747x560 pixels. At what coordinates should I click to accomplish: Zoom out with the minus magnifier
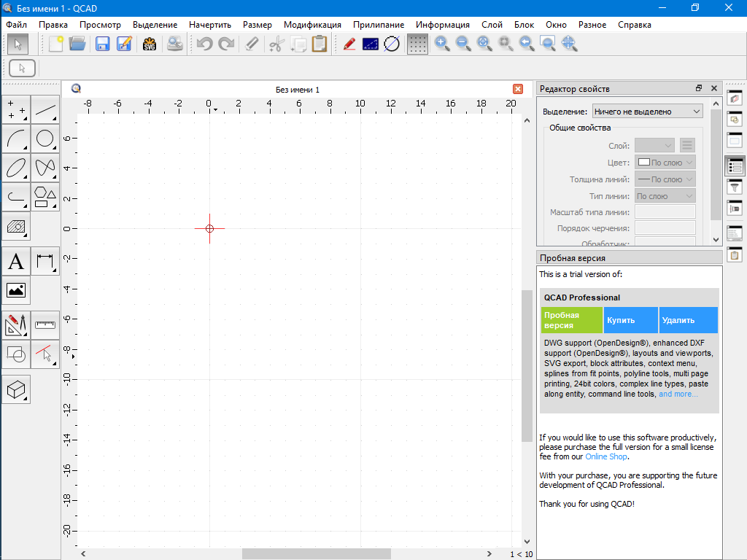(463, 44)
